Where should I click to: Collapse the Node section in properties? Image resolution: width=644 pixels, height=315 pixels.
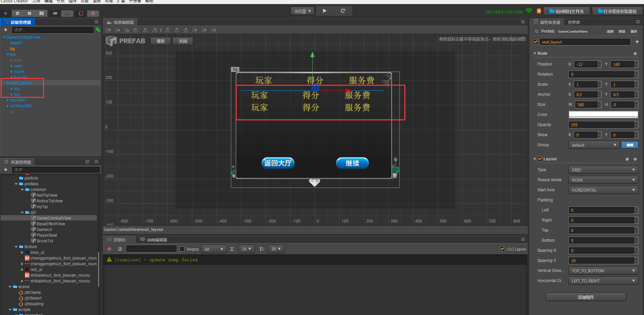click(x=535, y=53)
